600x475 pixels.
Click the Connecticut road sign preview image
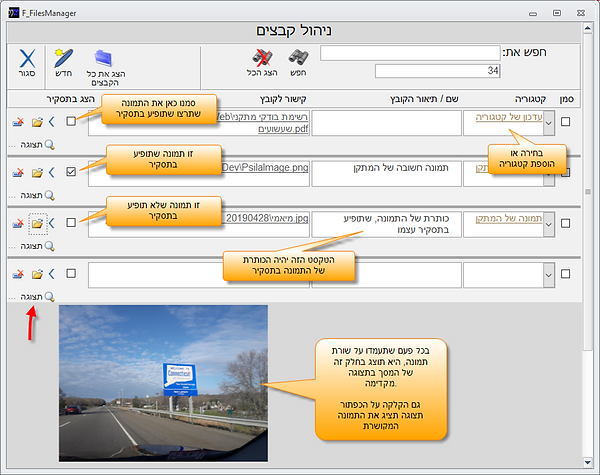click(x=163, y=383)
